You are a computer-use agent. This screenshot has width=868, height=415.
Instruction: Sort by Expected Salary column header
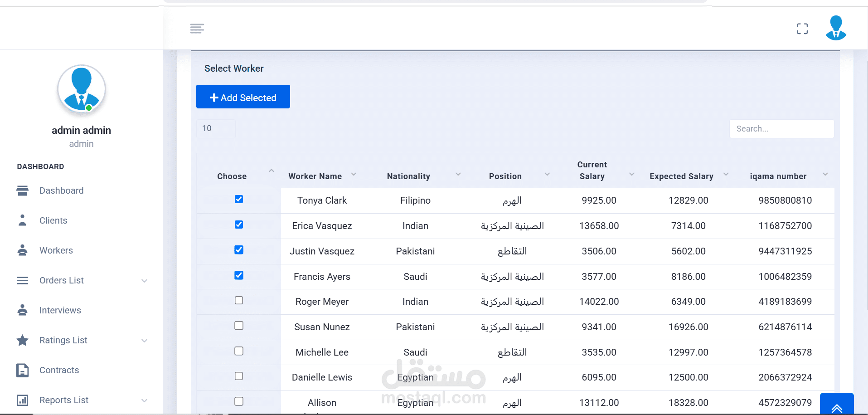681,176
